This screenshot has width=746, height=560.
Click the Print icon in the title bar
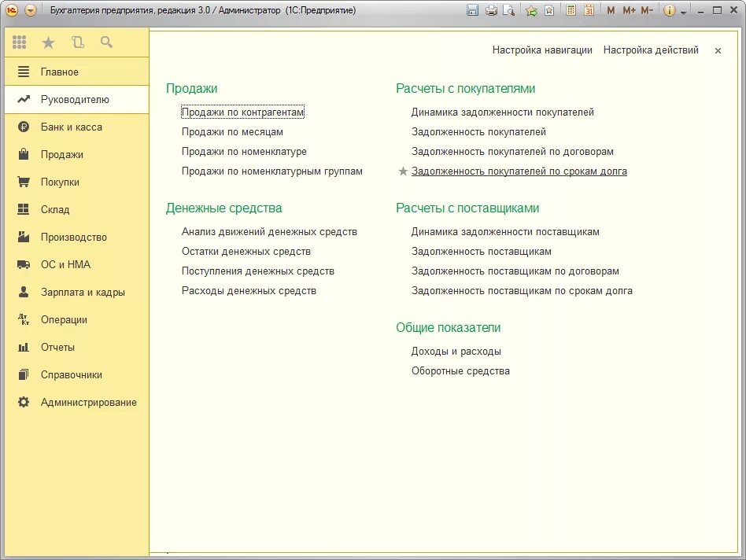491,10
